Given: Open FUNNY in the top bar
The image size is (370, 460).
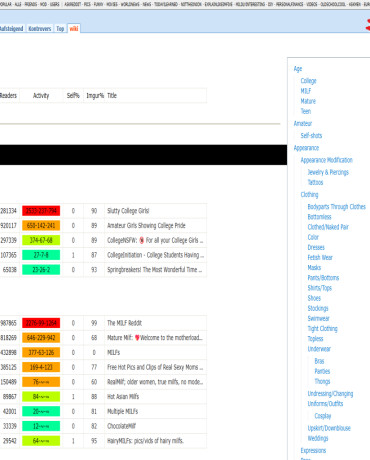Looking at the screenshot, I should 98,4.
